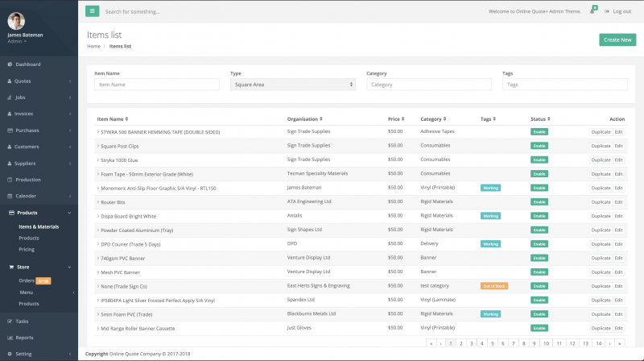This screenshot has height=361, width=644.
Task: Open Orders submenu item under Store
Action: tap(27, 280)
